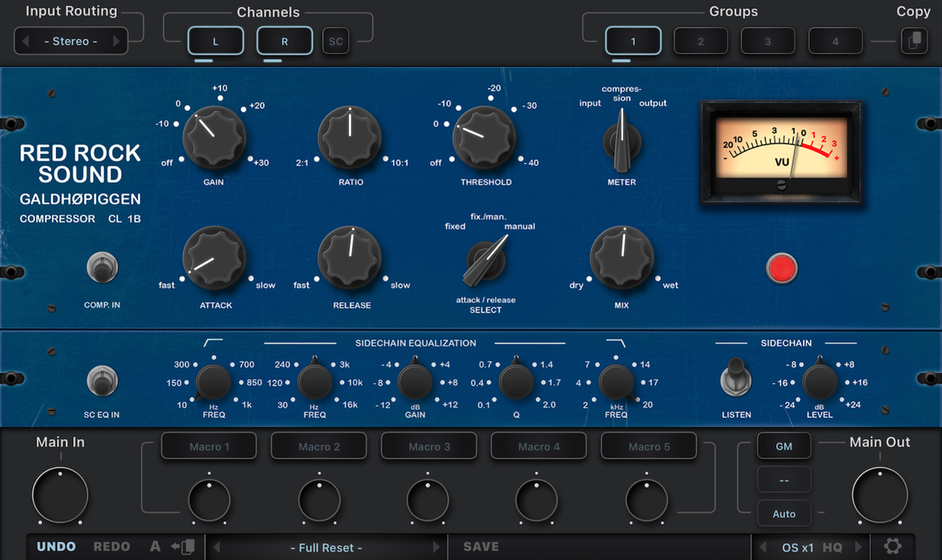Toggle the GM button
Screen dimensions: 942x560
[x=784, y=445]
